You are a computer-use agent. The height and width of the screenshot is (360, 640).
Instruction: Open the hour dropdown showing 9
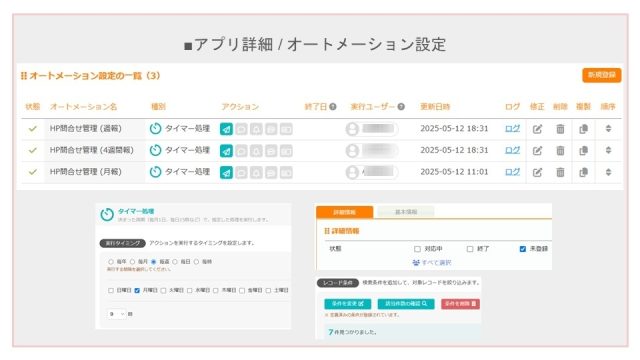coord(117,314)
